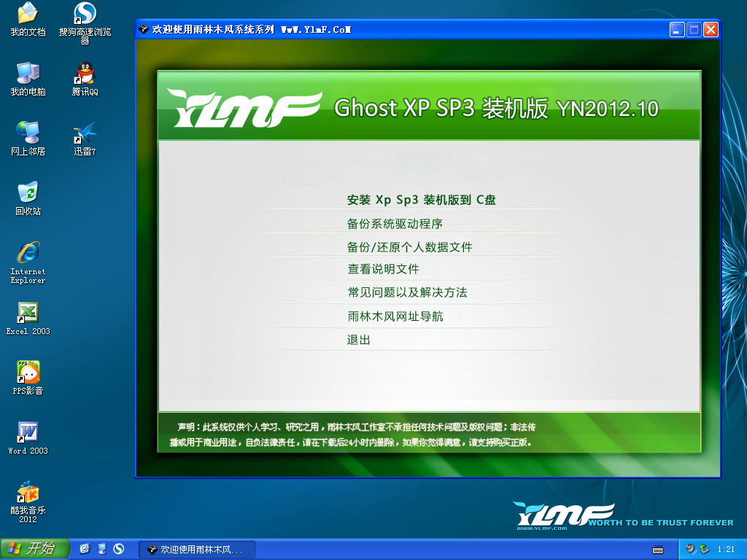Select the PPS影音 desktop shortcut

(x=28, y=378)
